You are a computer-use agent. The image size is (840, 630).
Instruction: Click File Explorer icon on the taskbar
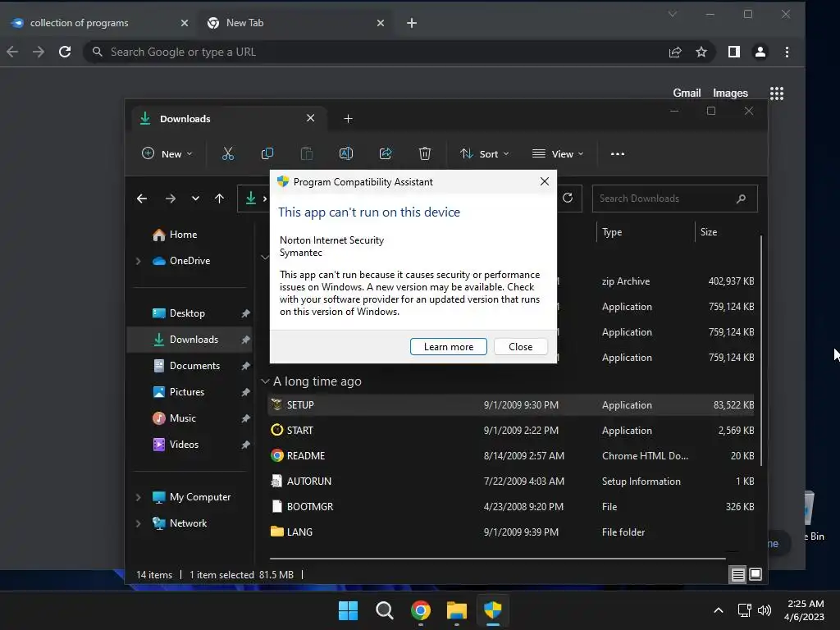[x=457, y=610]
